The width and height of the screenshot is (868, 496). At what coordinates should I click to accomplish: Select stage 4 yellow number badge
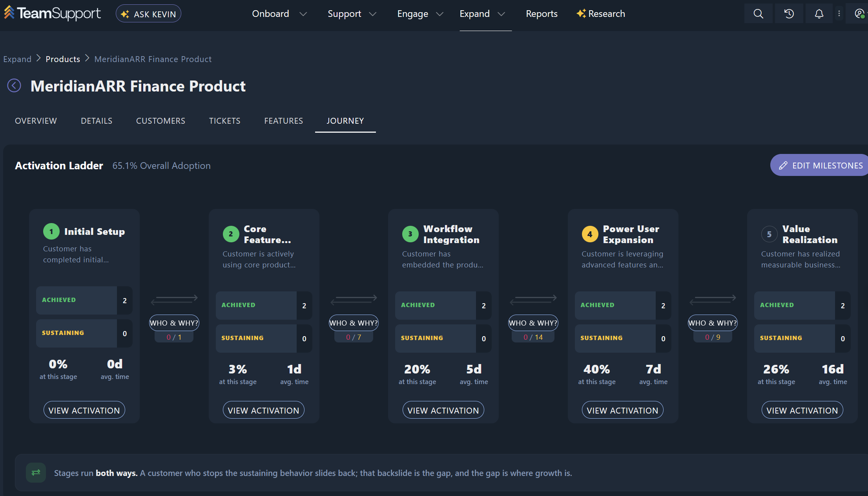(x=590, y=234)
